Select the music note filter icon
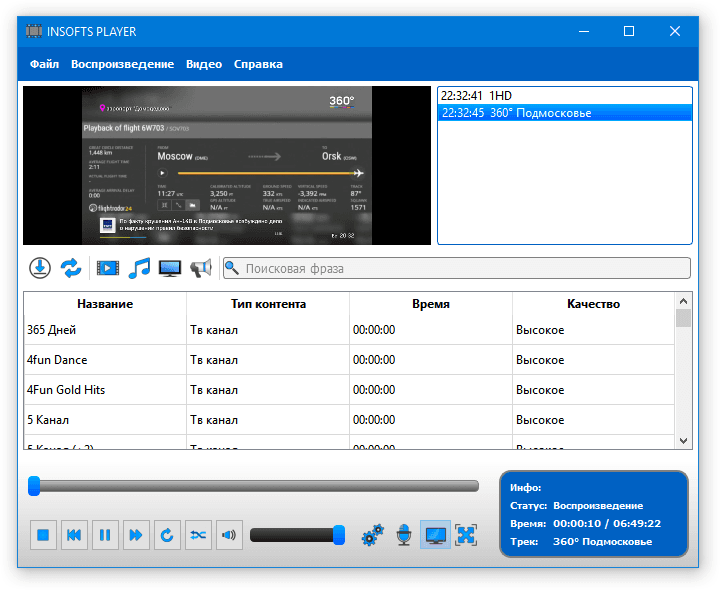Image resolution: width=720 pixels, height=590 pixels. tap(139, 268)
